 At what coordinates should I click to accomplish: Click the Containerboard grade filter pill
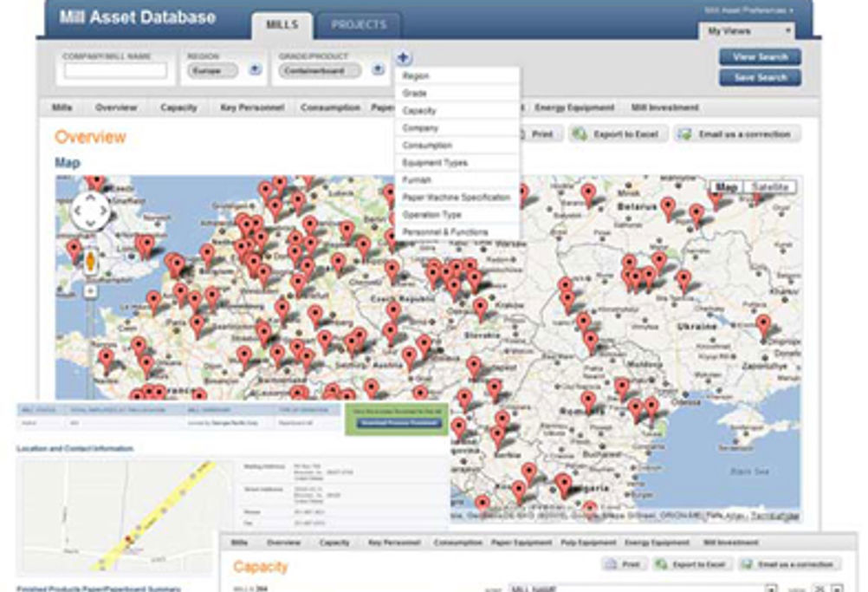[320, 70]
